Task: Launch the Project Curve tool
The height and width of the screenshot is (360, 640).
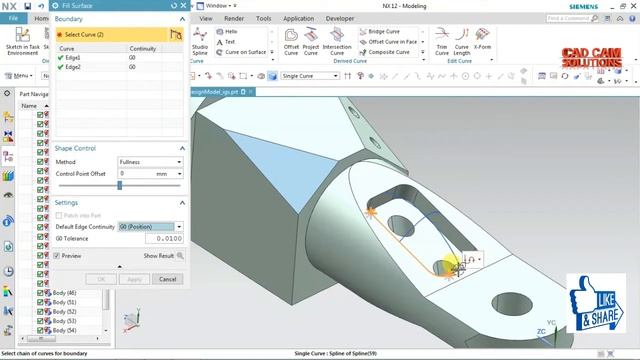Action: pyautogui.click(x=311, y=42)
